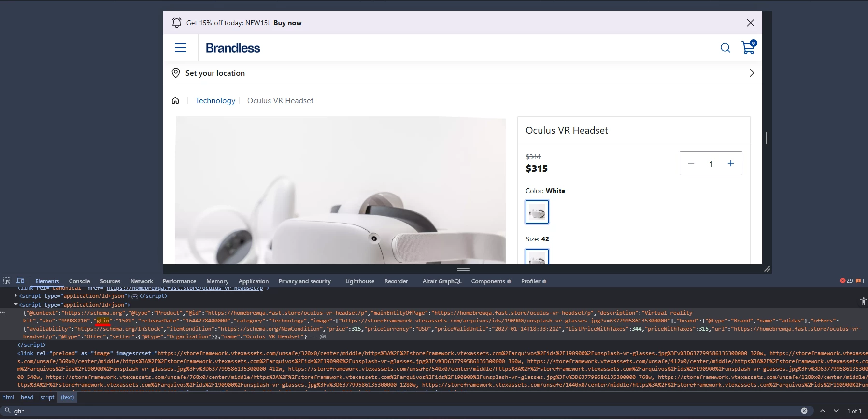This screenshot has height=420, width=868.
Task: Clear the DevTools search field
Action: click(804, 411)
